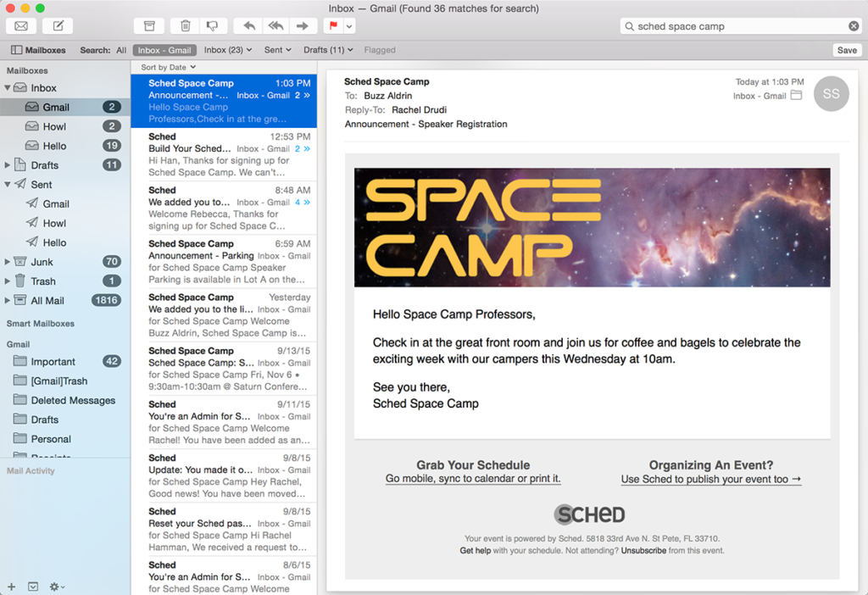This screenshot has height=595, width=868.
Task: Clear the search field with X icon
Action: tap(854, 26)
